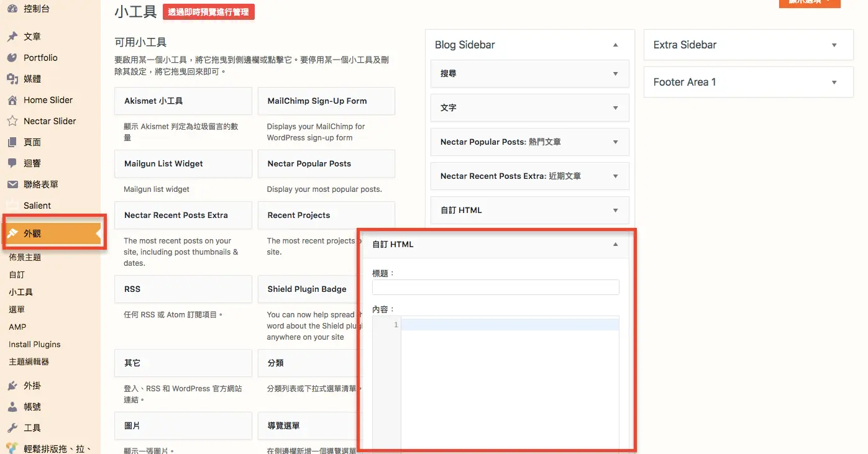The height and width of the screenshot is (454, 868).
Task: Add the MailChimp Sign-Up Form widget
Action: pyautogui.click(x=326, y=101)
